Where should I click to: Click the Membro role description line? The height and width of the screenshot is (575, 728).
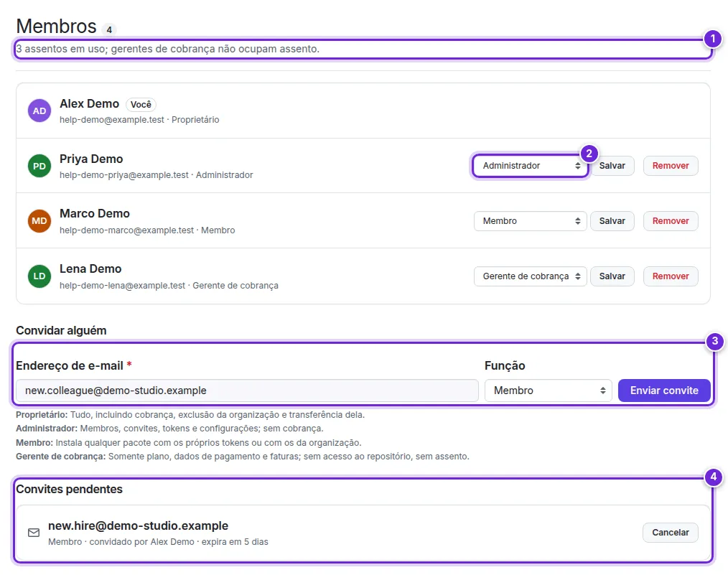coord(189,443)
